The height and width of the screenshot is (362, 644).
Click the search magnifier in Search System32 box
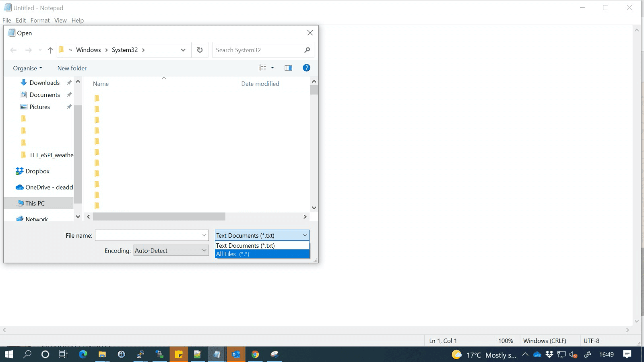coord(307,50)
